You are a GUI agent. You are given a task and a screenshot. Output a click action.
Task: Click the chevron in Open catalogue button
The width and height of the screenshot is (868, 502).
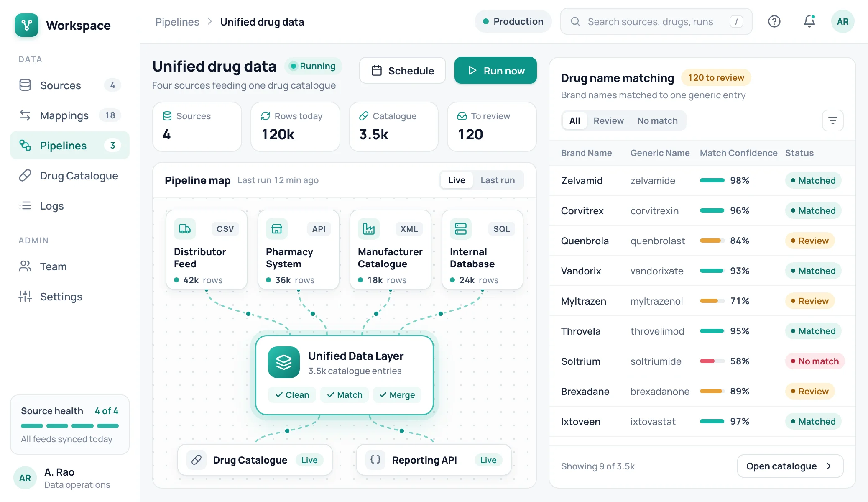(x=829, y=466)
